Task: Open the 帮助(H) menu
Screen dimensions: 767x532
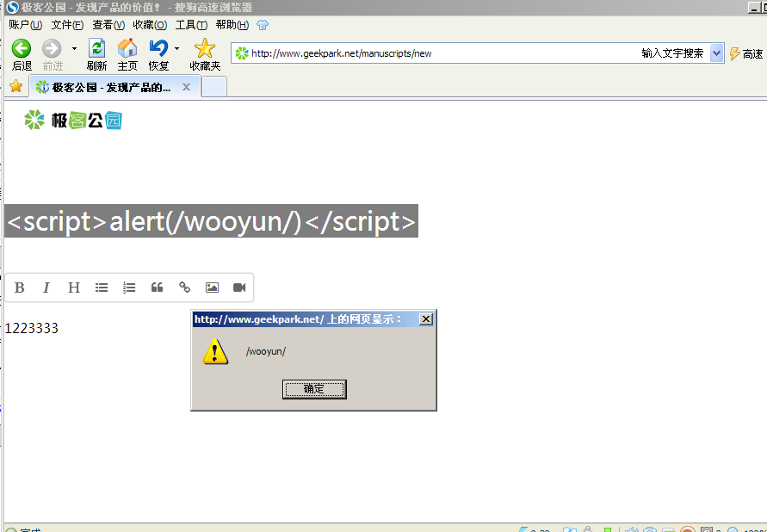Action: (x=232, y=25)
